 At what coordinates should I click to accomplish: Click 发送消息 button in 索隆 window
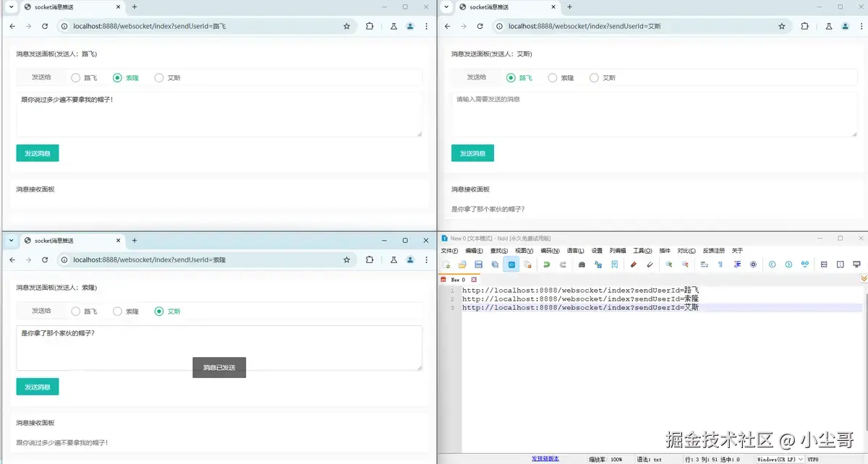(x=38, y=387)
